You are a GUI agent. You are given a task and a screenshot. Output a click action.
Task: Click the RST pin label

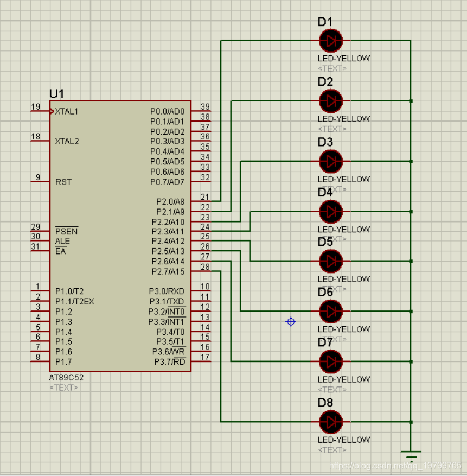coord(63,182)
